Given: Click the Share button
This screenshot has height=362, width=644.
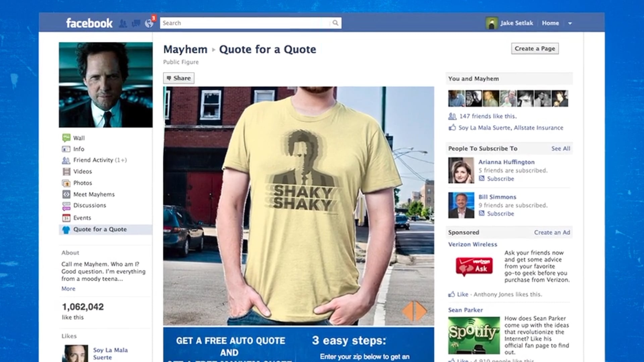Looking at the screenshot, I should [x=179, y=78].
